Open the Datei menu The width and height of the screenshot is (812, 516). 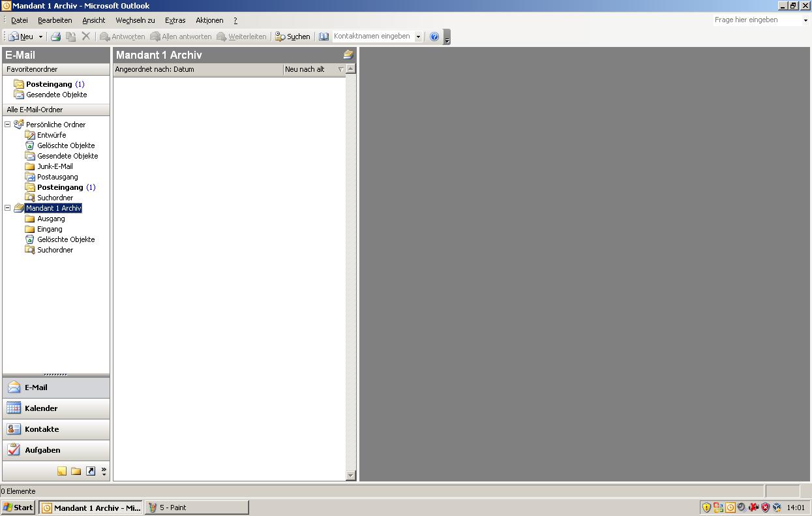coord(20,20)
